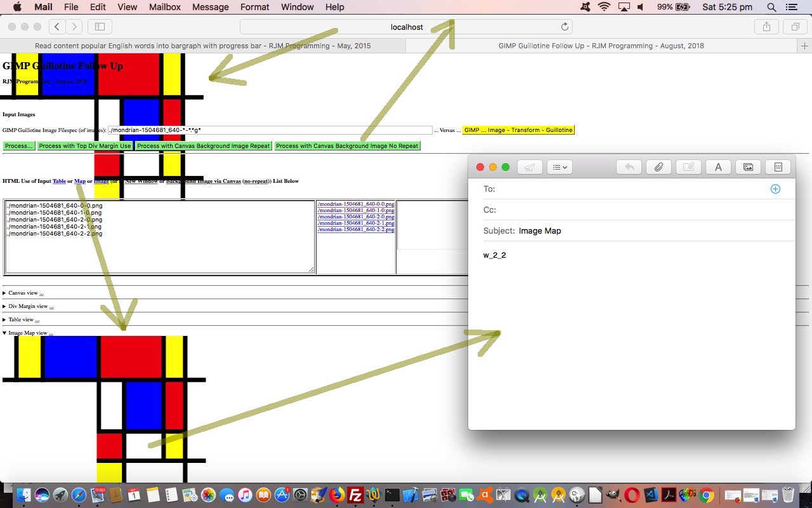Screen dimensions: 812x508
Task: Click Process with Top Div Margin Use
Action: (x=85, y=146)
